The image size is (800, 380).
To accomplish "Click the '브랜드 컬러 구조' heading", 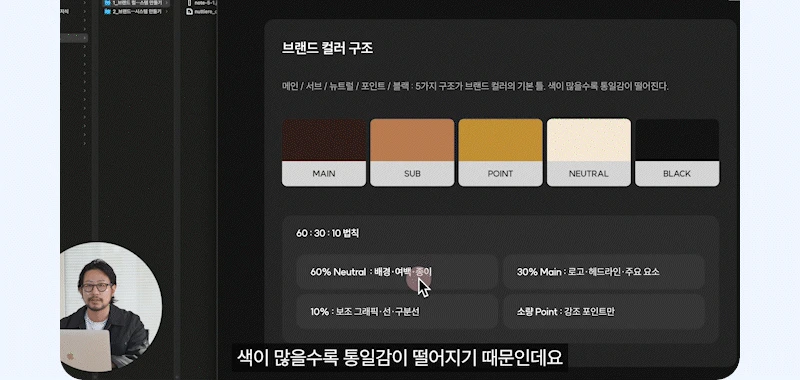I will point(328,48).
